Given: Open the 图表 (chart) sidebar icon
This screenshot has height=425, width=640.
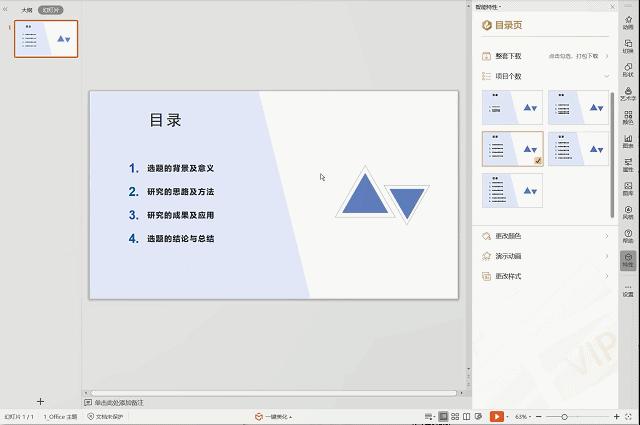Looking at the screenshot, I should tap(628, 141).
